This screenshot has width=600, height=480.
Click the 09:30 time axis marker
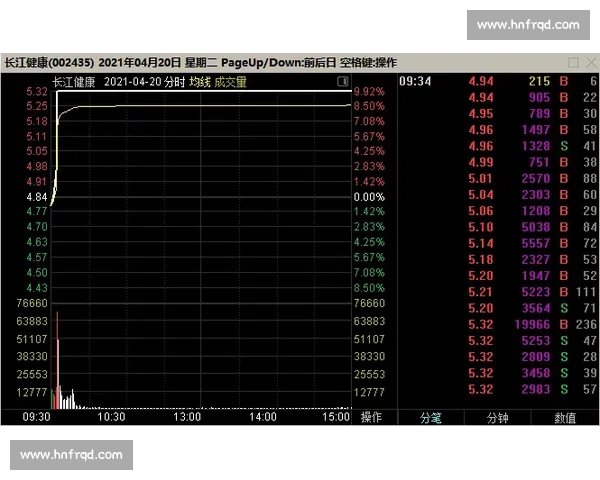point(36,416)
